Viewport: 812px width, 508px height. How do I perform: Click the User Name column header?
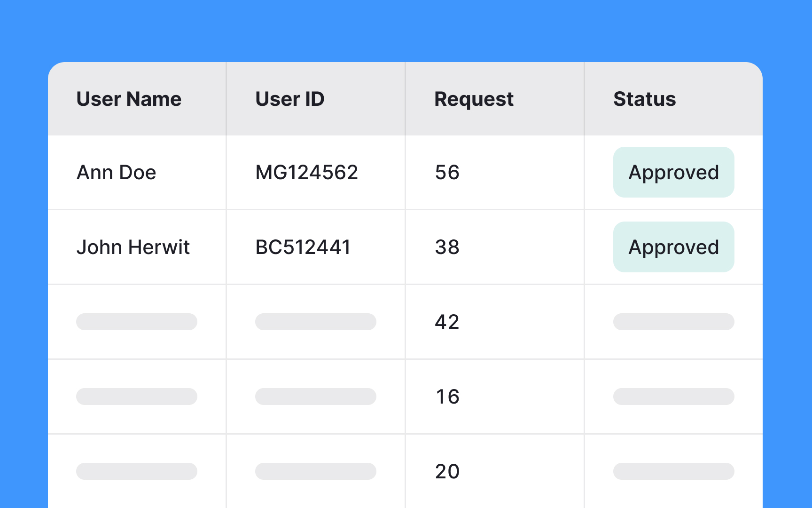coord(129,99)
